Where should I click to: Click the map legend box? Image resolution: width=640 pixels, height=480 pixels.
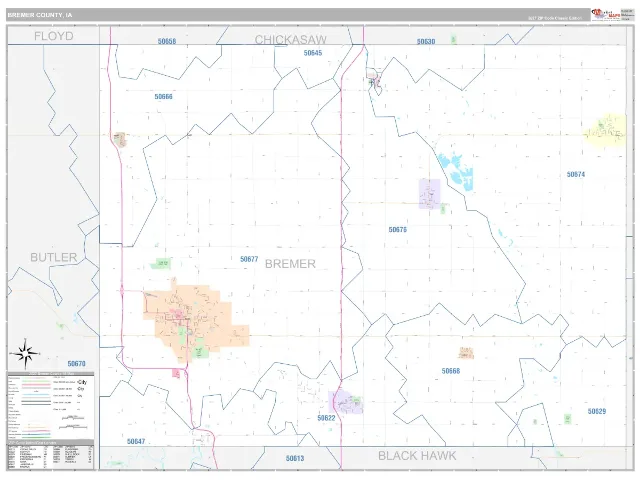point(51,406)
